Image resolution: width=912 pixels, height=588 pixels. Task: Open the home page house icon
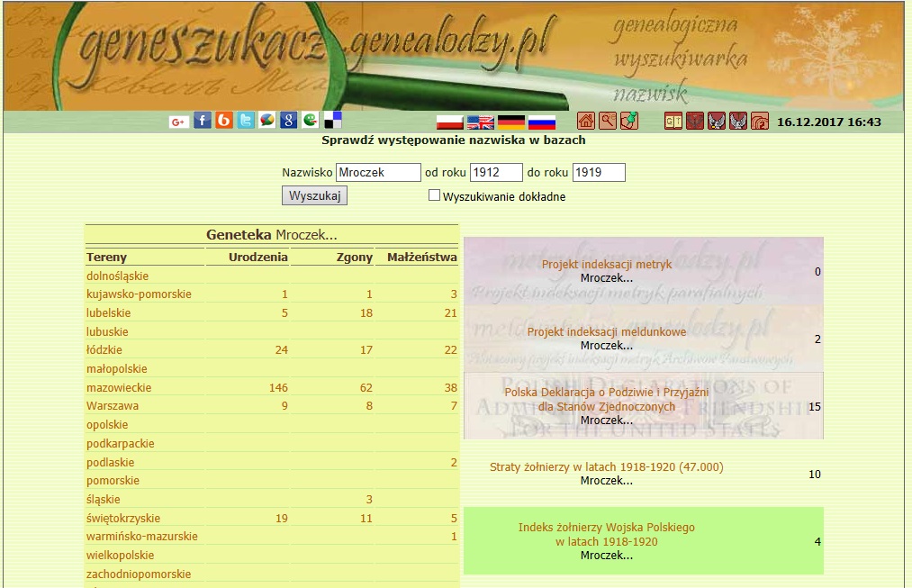(x=586, y=121)
